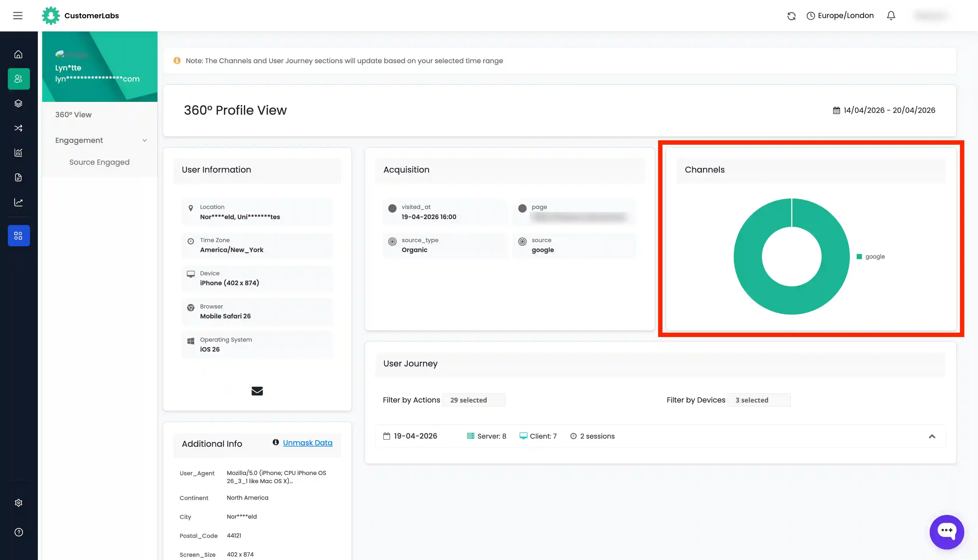This screenshot has height=560, width=978.
Task: Open the bar chart sidebar icon
Action: 18,153
